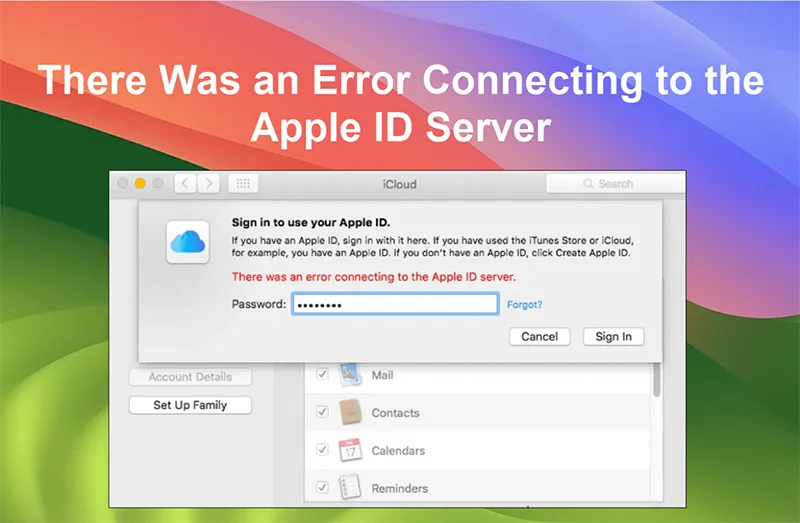
Task: Click the Set Up Family button
Action: tap(190, 405)
